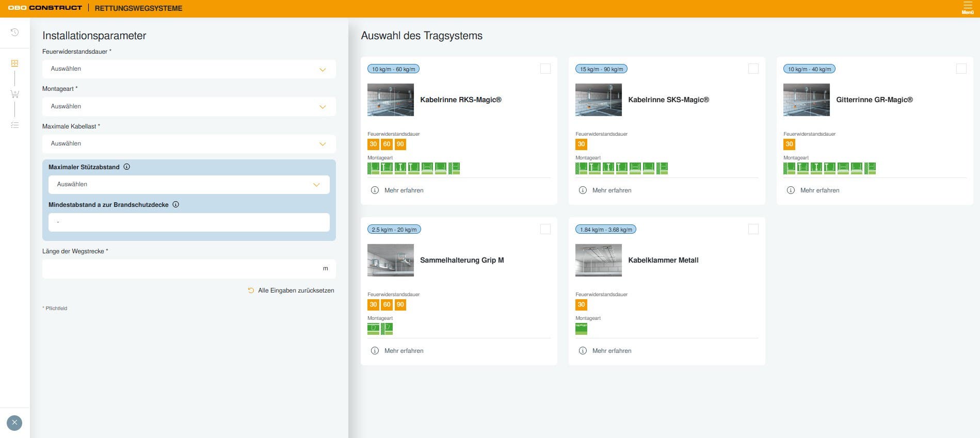Open the shopping cart step icon
This screenshot has width=980, height=438.
click(15, 94)
